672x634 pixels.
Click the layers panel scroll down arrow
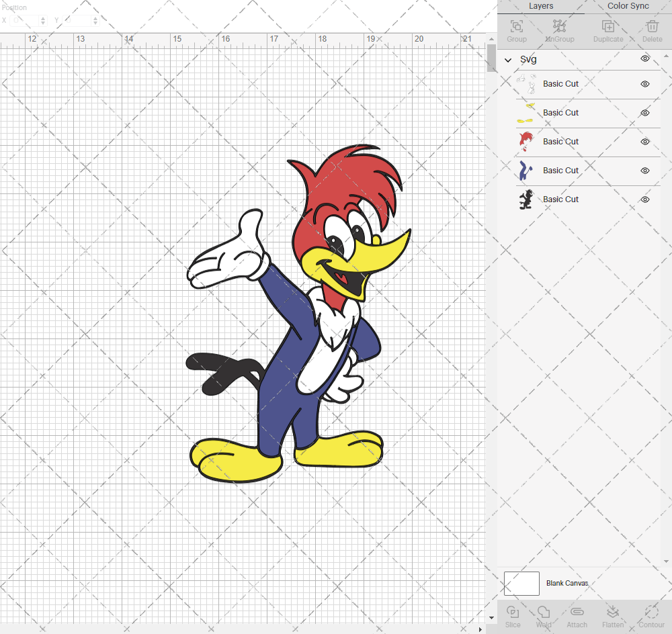(666, 561)
